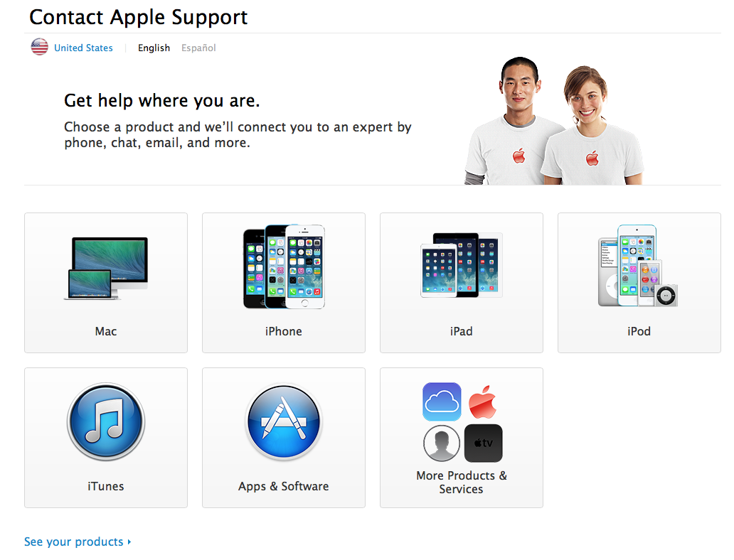The height and width of the screenshot is (560, 734).
Task: Select the English language option
Action: point(154,48)
